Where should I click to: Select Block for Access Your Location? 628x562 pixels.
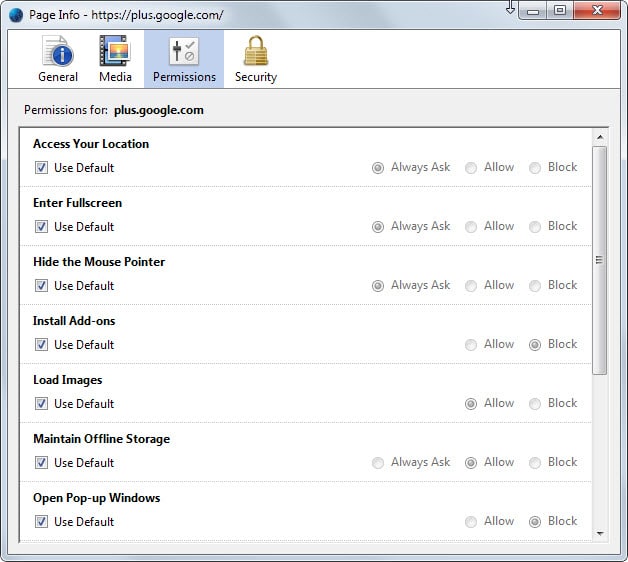pyautogui.click(x=535, y=168)
